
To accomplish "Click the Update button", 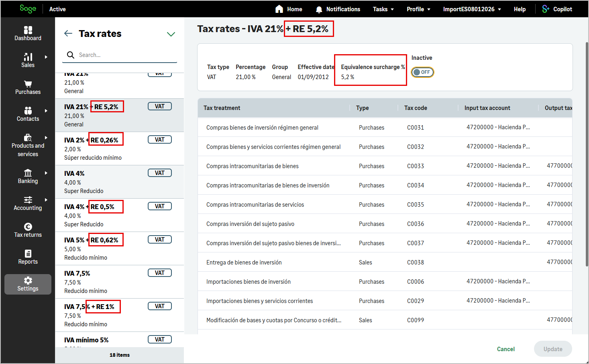I will 553,349.
